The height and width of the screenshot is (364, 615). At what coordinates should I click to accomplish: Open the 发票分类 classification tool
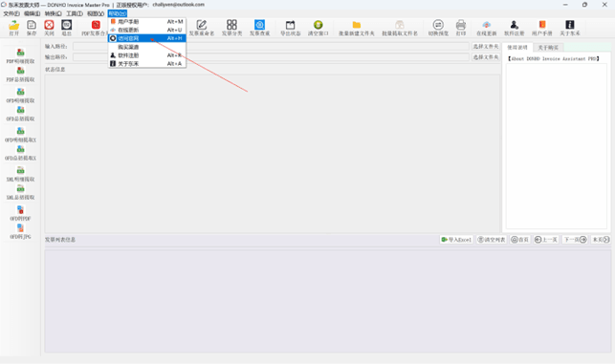[x=231, y=28]
